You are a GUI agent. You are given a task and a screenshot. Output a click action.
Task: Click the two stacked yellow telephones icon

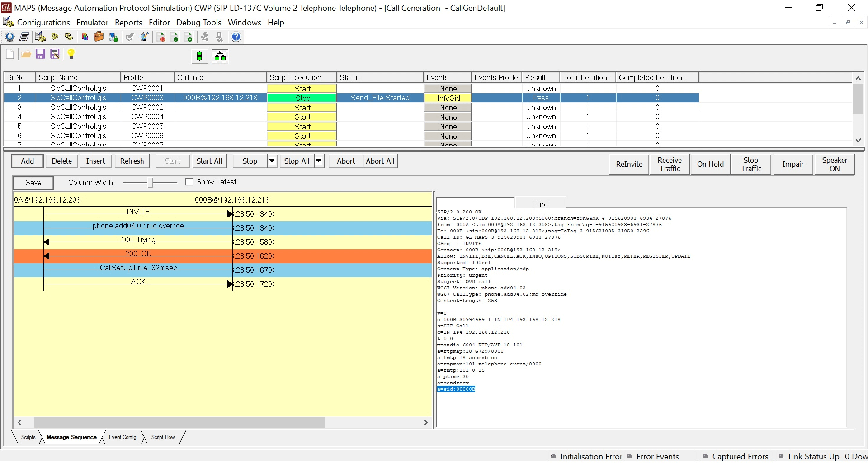(x=69, y=37)
